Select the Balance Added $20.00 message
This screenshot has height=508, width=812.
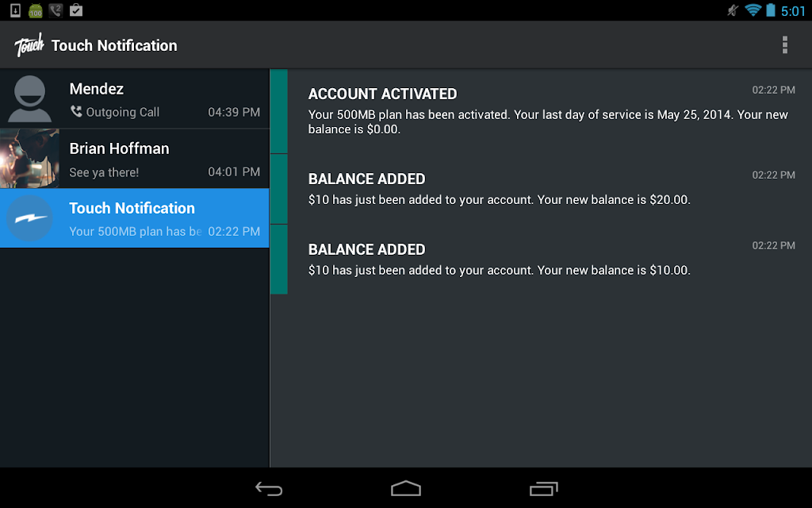tap(541, 189)
